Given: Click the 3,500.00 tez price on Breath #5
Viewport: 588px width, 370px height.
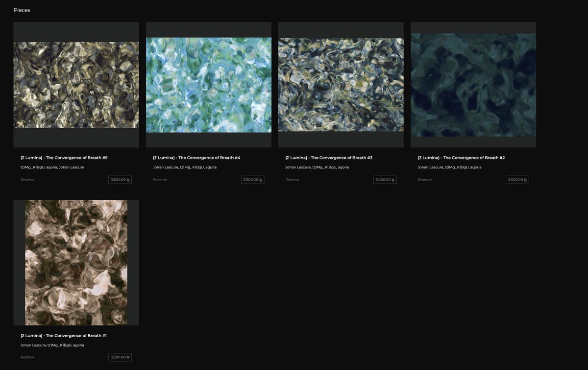Looking at the screenshot, I should pyautogui.click(x=120, y=180).
